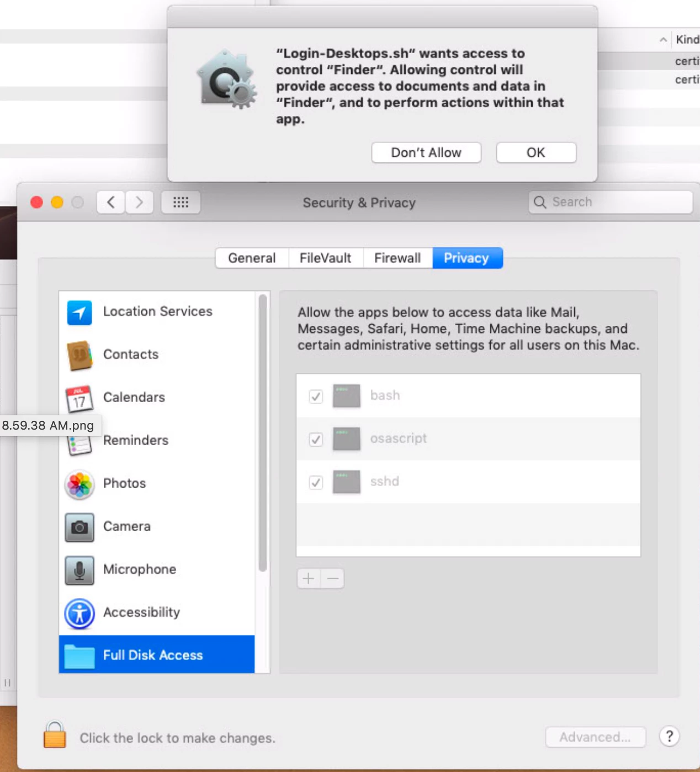
Task: Open help with the question mark button
Action: pos(669,736)
